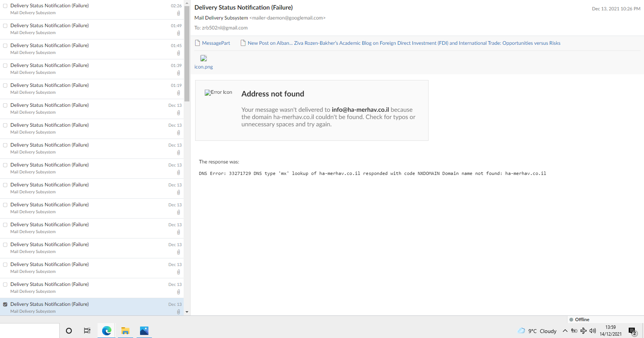Click the 'Address not found' heading
Viewport: 644px width, 338px height.
pyautogui.click(x=273, y=94)
